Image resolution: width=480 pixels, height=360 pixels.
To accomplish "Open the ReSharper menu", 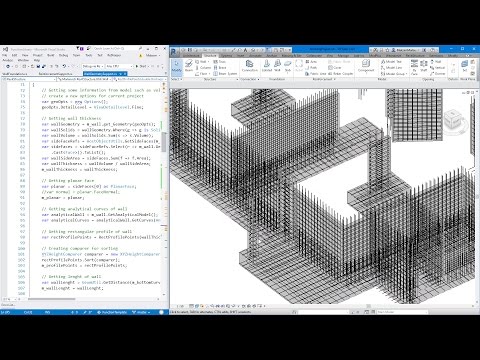I will [x=114, y=55].
